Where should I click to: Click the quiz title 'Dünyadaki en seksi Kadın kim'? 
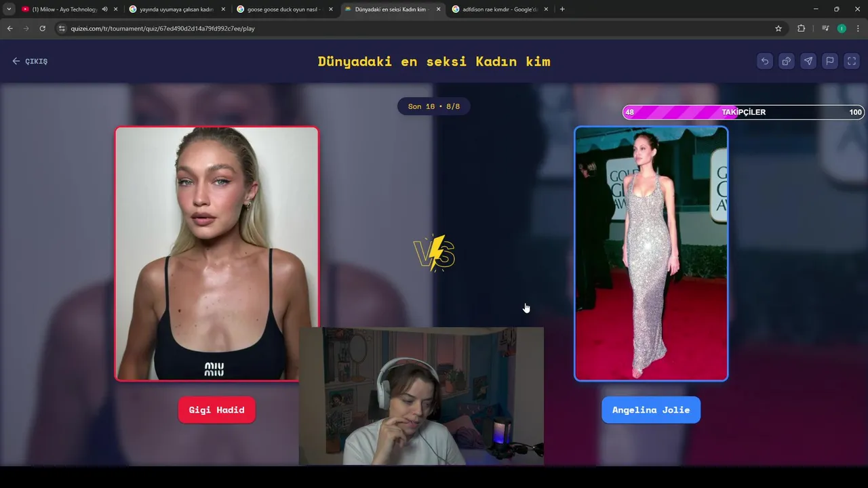tap(434, 61)
